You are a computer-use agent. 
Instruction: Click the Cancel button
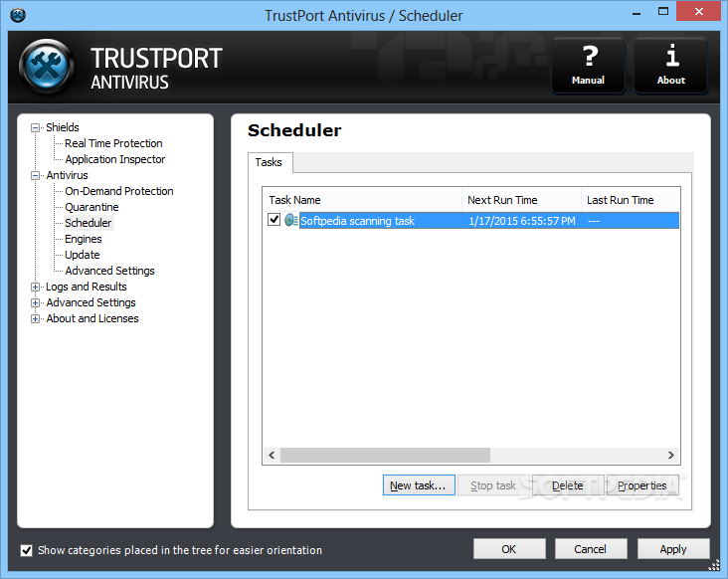(591, 549)
